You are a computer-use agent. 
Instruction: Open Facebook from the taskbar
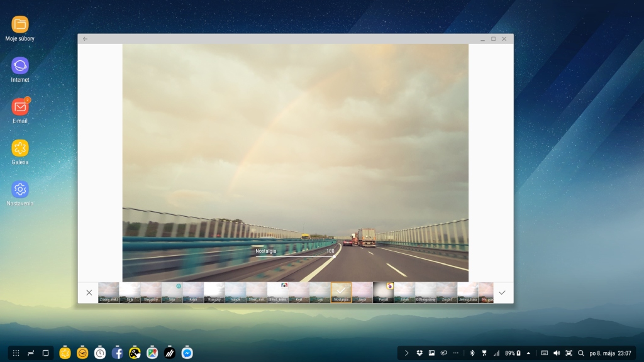[x=117, y=353]
